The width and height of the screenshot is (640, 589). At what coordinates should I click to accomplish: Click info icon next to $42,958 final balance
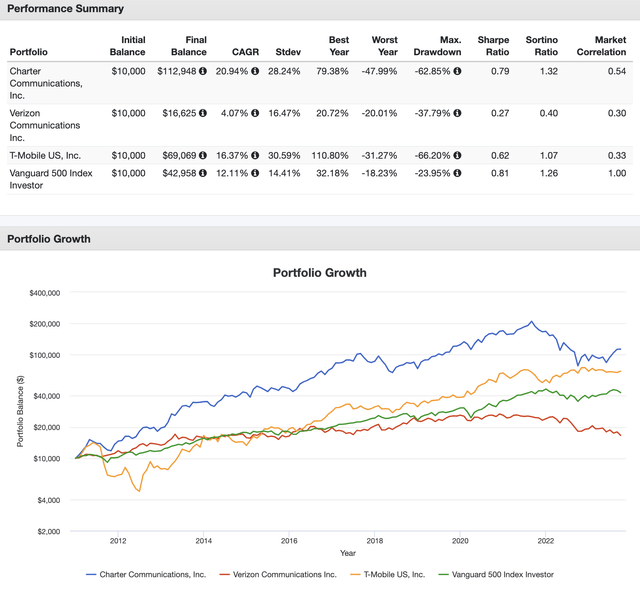coord(203,173)
